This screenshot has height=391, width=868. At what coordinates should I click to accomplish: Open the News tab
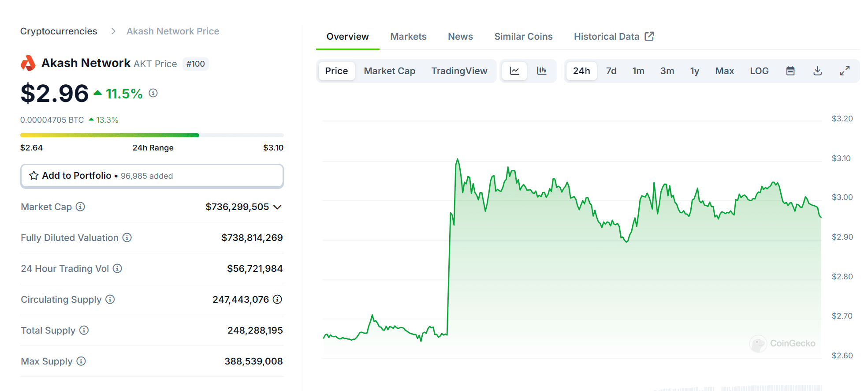460,37
